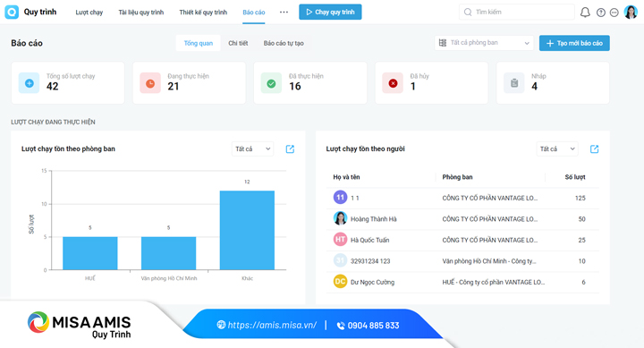Open the notifications bell icon
644x348 pixels.
(x=585, y=13)
